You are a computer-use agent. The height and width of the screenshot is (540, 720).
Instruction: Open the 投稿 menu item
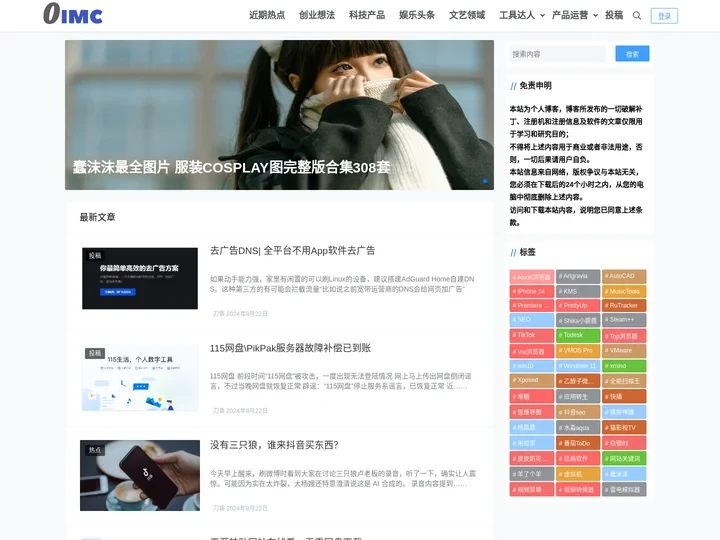coord(614,15)
